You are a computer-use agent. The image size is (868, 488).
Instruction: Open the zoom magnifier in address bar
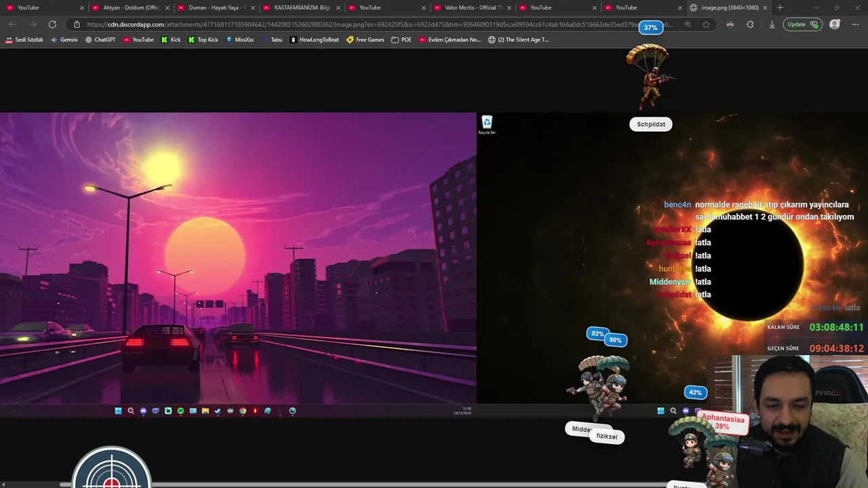(688, 24)
